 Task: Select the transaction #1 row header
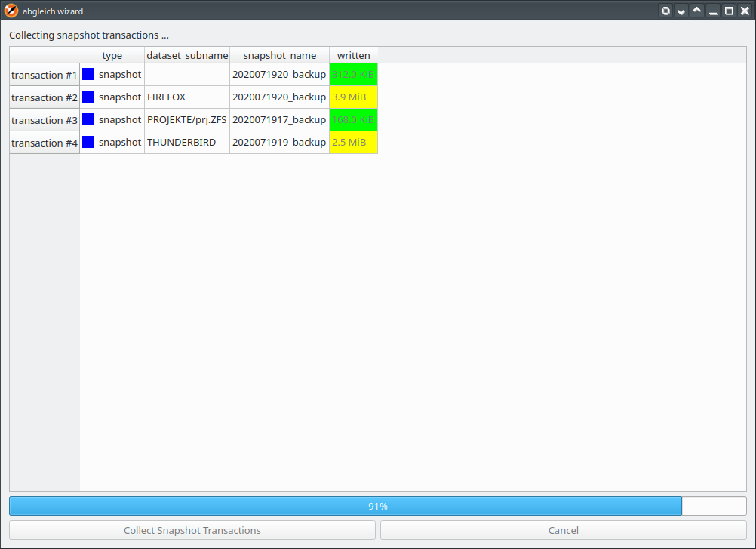pyautogui.click(x=45, y=75)
